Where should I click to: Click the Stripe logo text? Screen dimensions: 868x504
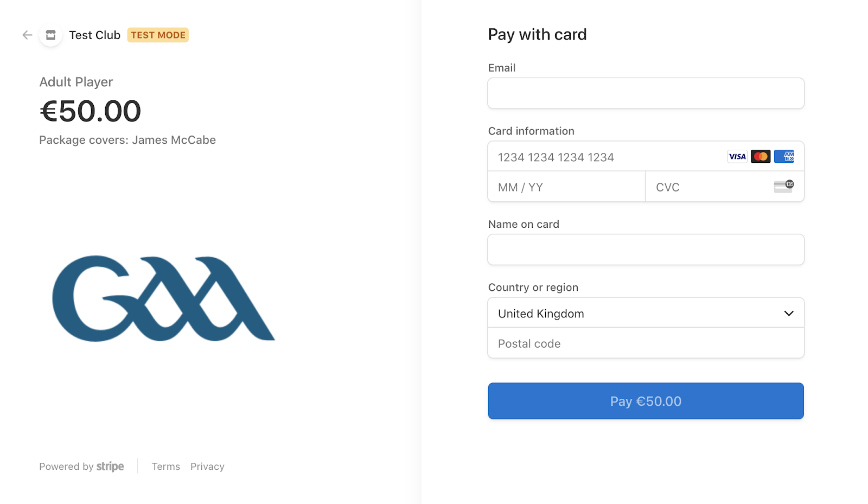tap(110, 467)
